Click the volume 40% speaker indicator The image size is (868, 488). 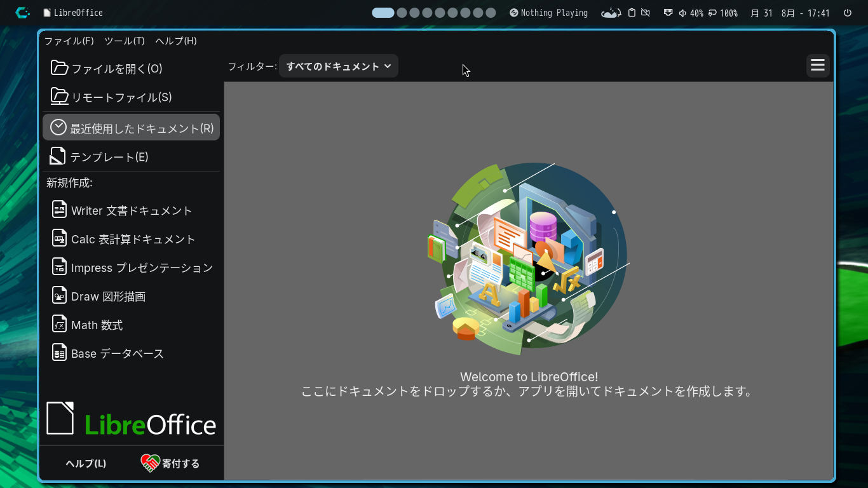(691, 13)
